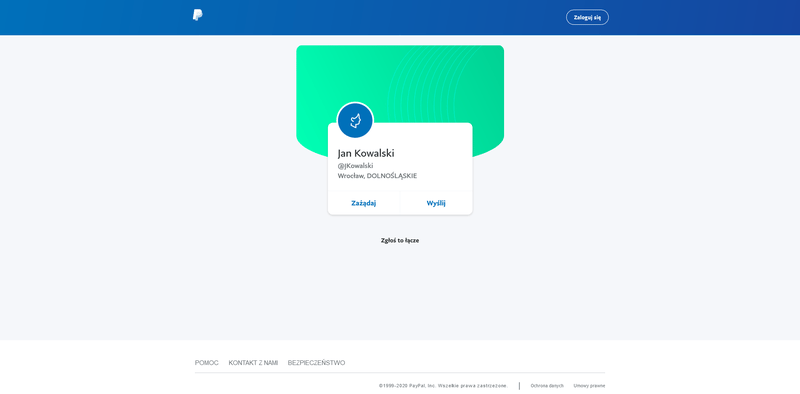The width and height of the screenshot is (800, 394).
Task: Click the blue profile avatar icon
Action: [356, 120]
